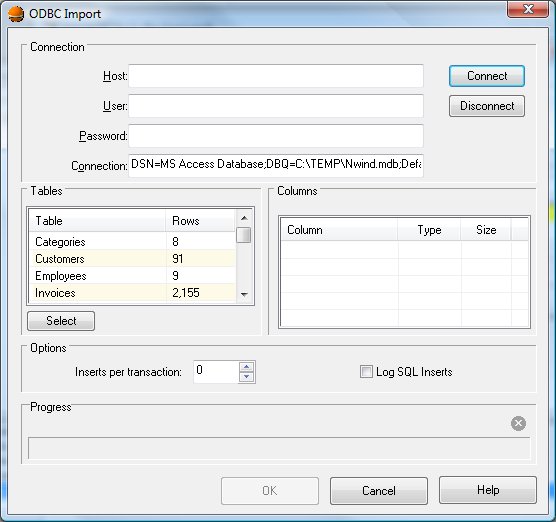Click the progress cancel X icon
The image size is (556, 522).
[x=518, y=423]
